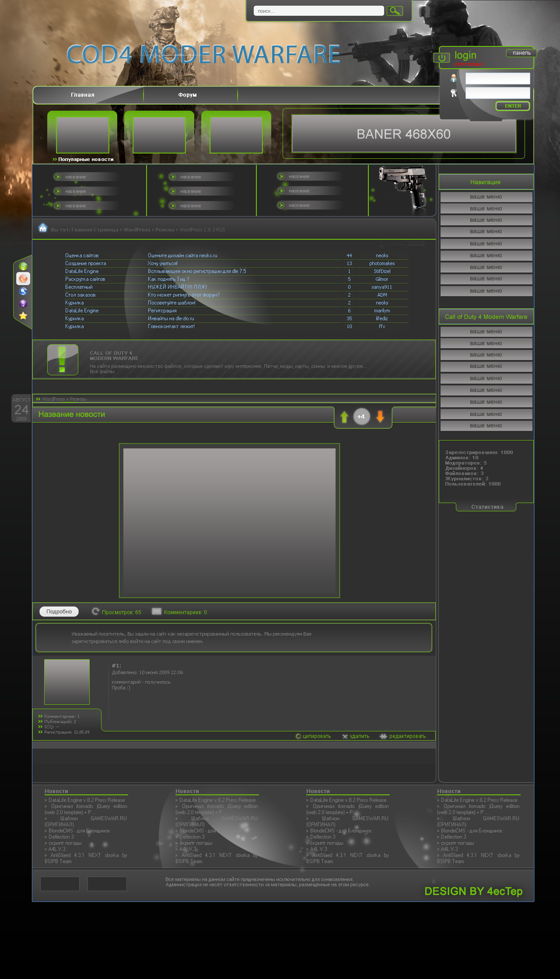The image size is (560, 979).
Task: Click the keys icon at password field
Action: pos(454,93)
